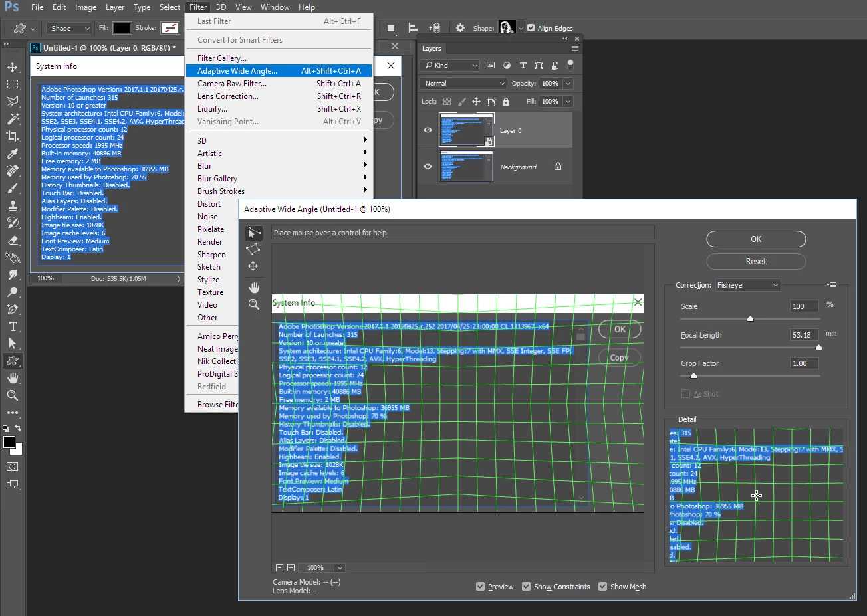Click the Crop Factor slider handle
The image size is (867, 616).
click(693, 376)
